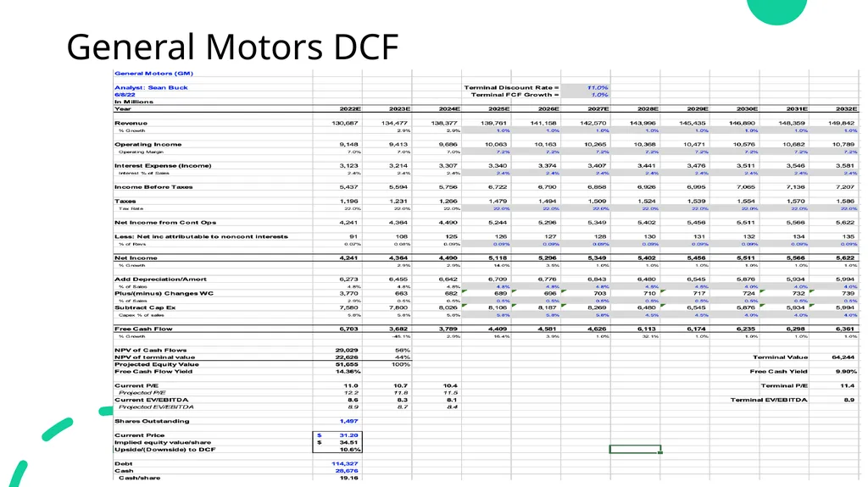Select the 9,148 operating income value

point(348,145)
